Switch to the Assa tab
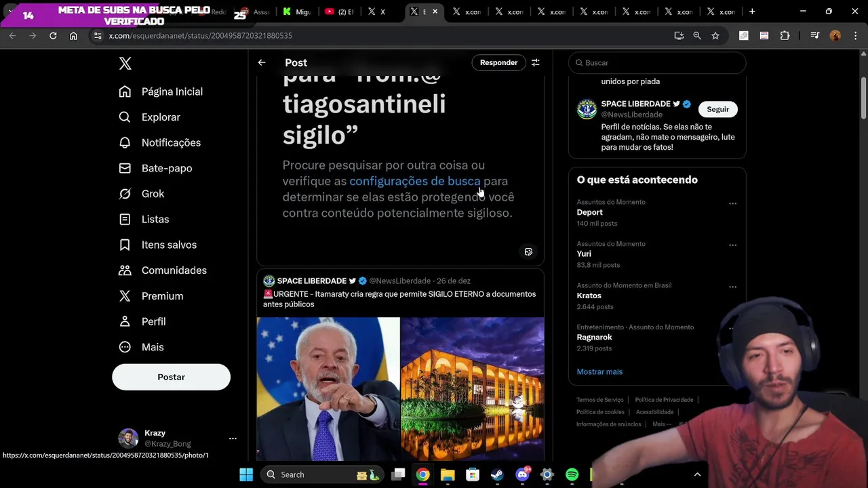868x488 pixels. (256, 12)
